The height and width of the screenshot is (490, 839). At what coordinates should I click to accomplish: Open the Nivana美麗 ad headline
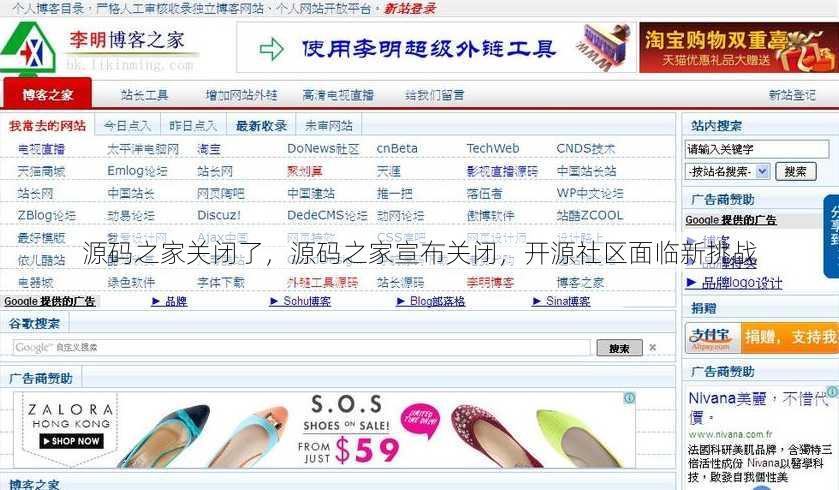pyautogui.click(x=757, y=407)
